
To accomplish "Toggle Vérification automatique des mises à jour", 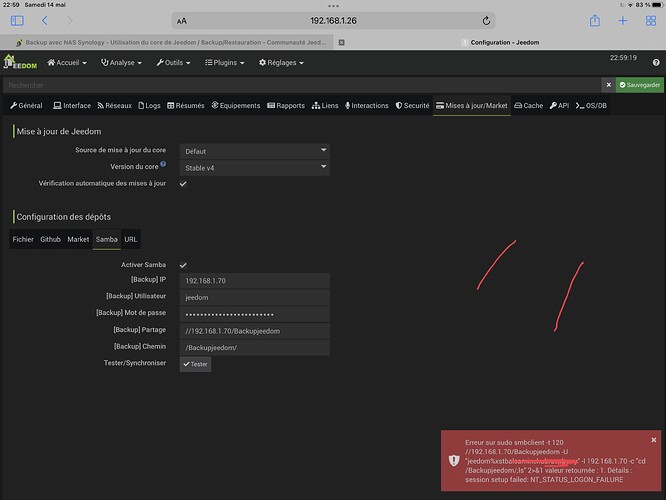I will click(183, 184).
